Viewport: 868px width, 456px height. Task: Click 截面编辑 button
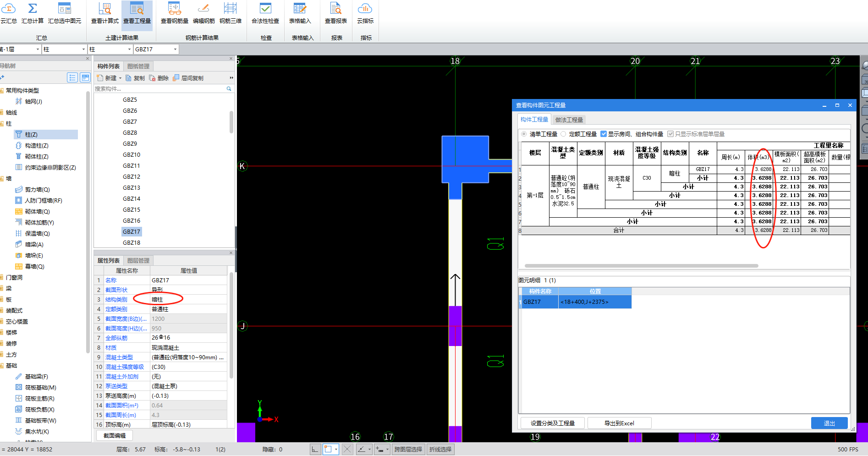point(115,436)
